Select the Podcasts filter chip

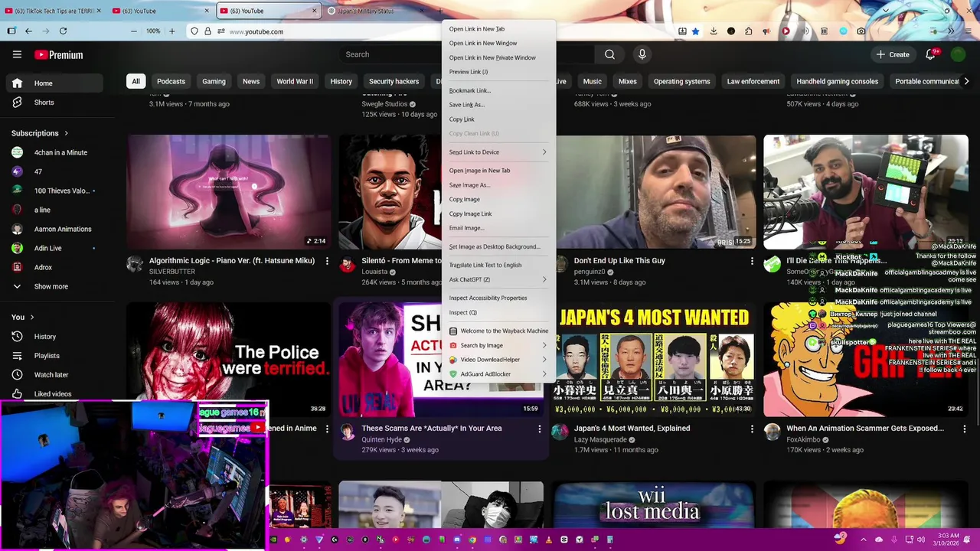pyautogui.click(x=171, y=81)
